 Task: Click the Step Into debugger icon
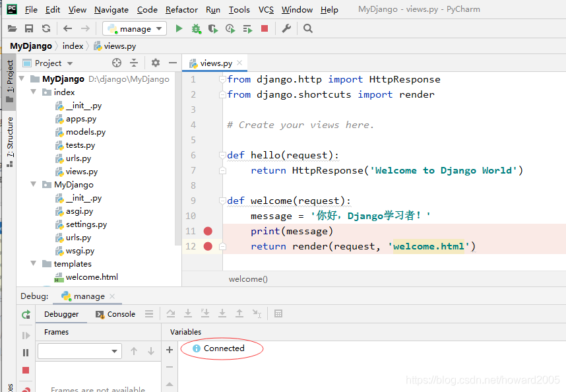tap(188, 313)
